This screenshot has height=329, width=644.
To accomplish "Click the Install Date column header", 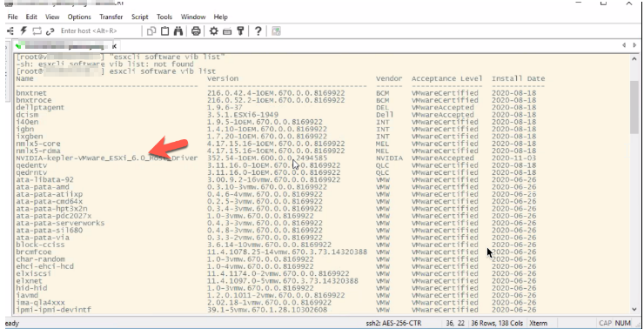I will click(518, 78).
